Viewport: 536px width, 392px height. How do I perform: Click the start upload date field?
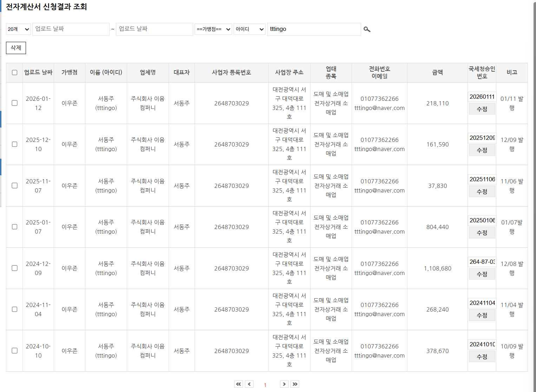[x=71, y=29]
